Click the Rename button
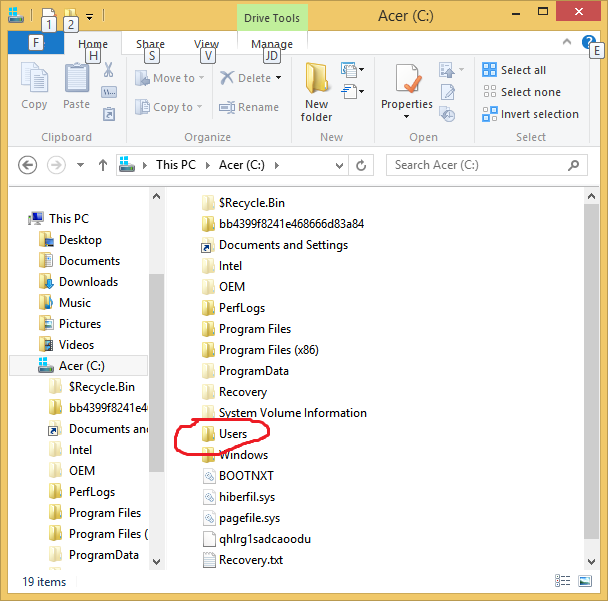Image resolution: width=608 pixels, height=601 pixels. pos(249,107)
